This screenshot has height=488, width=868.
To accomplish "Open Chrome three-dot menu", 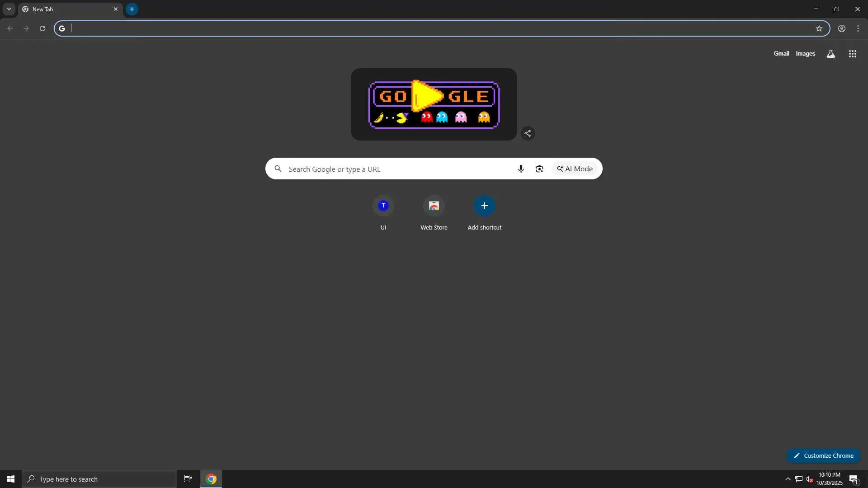I will coord(858,28).
